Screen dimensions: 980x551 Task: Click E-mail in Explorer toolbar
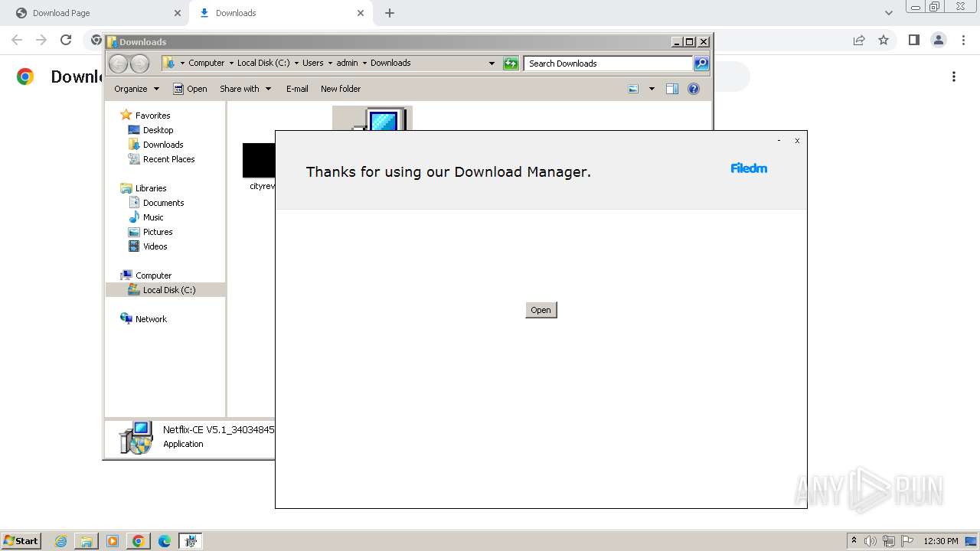[x=297, y=89]
